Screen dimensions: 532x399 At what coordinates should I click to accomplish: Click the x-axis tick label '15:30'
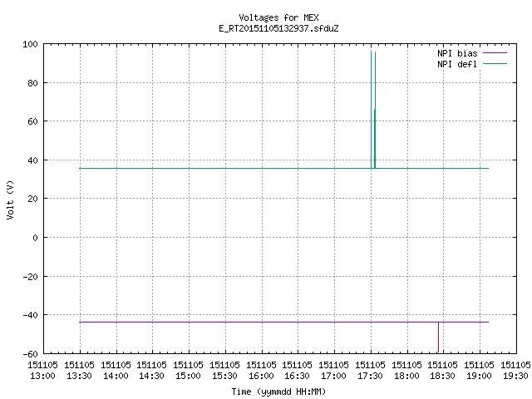coord(224,376)
